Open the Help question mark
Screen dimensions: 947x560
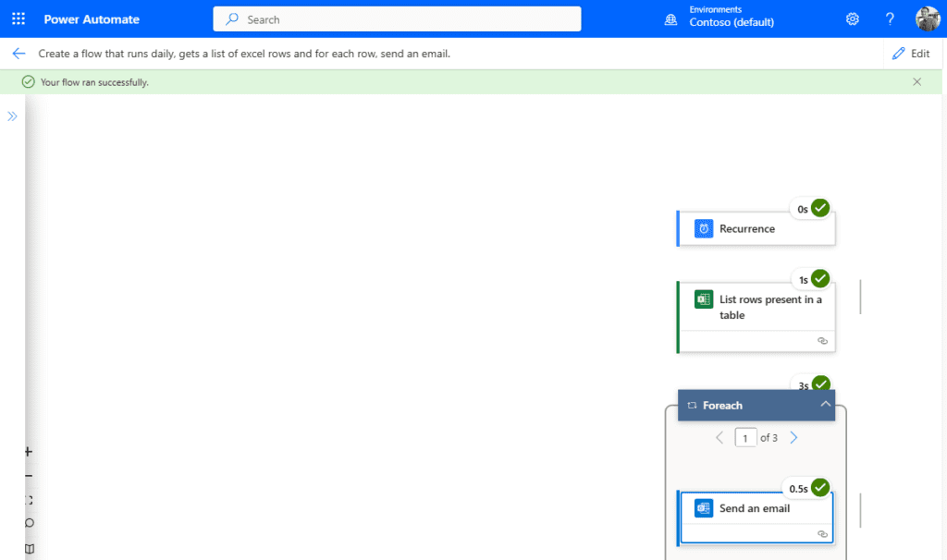click(890, 19)
